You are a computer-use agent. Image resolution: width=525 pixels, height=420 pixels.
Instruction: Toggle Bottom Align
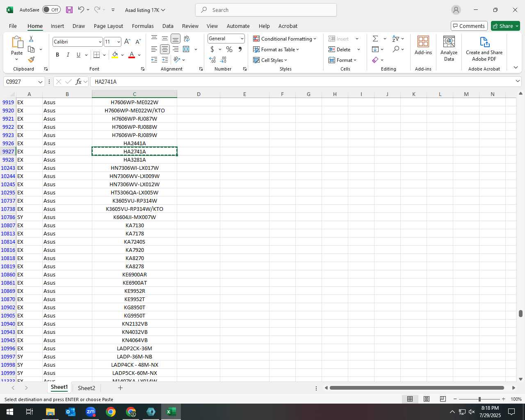[176, 39]
